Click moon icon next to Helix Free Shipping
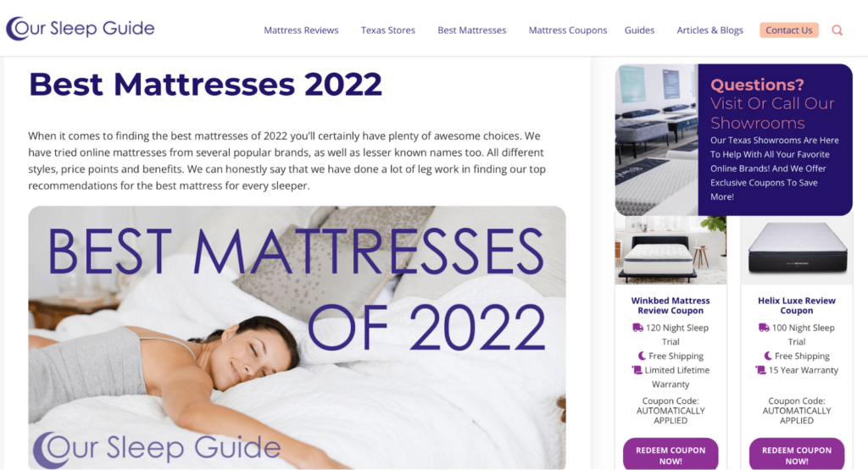 click(x=768, y=356)
